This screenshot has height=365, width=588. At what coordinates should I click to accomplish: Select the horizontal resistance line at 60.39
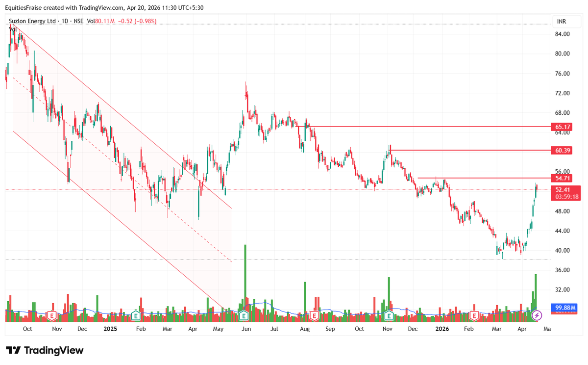469,150
